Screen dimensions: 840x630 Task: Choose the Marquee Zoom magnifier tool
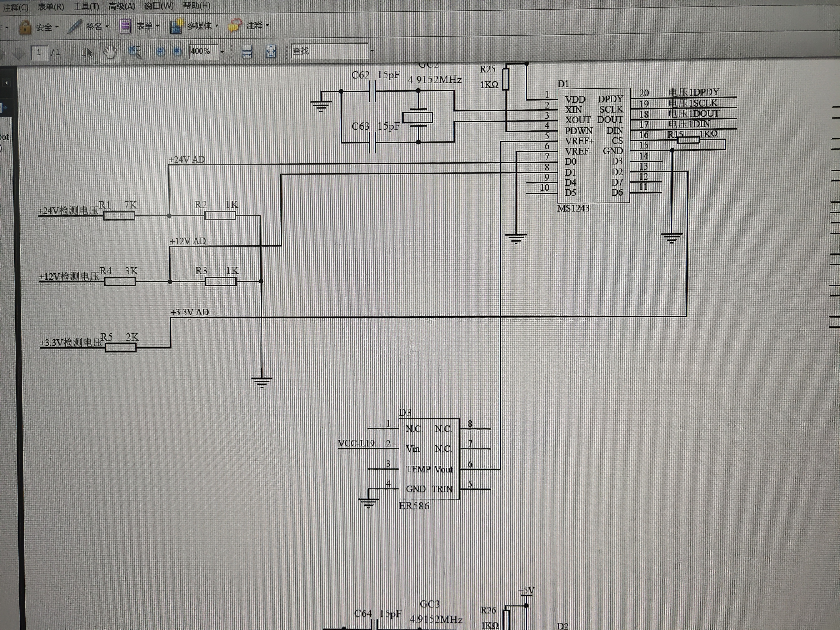(x=134, y=52)
